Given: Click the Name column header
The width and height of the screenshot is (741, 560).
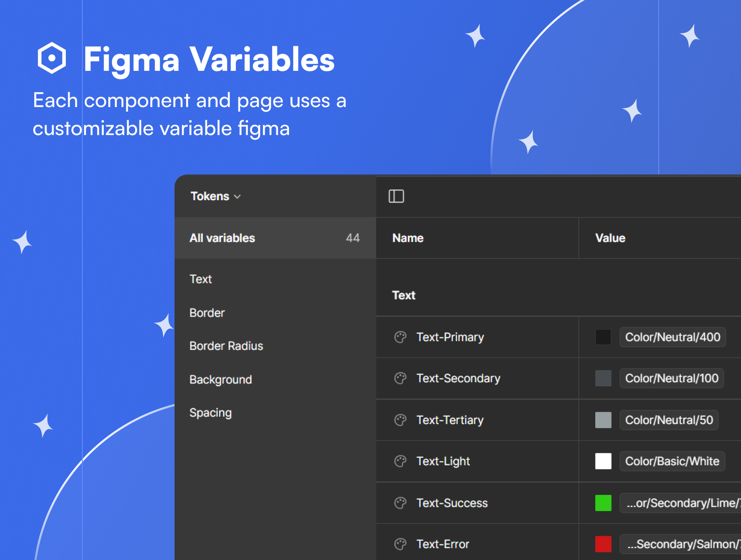Looking at the screenshot, I should pos(408,238).
